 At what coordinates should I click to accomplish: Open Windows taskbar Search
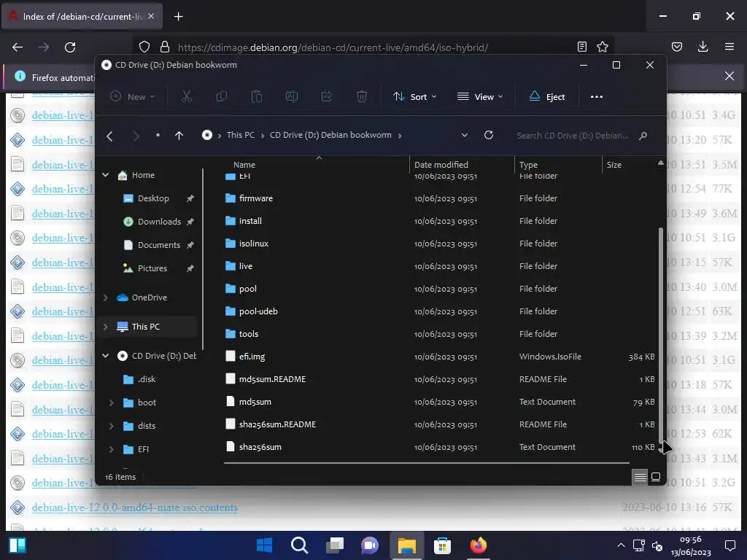300,545
